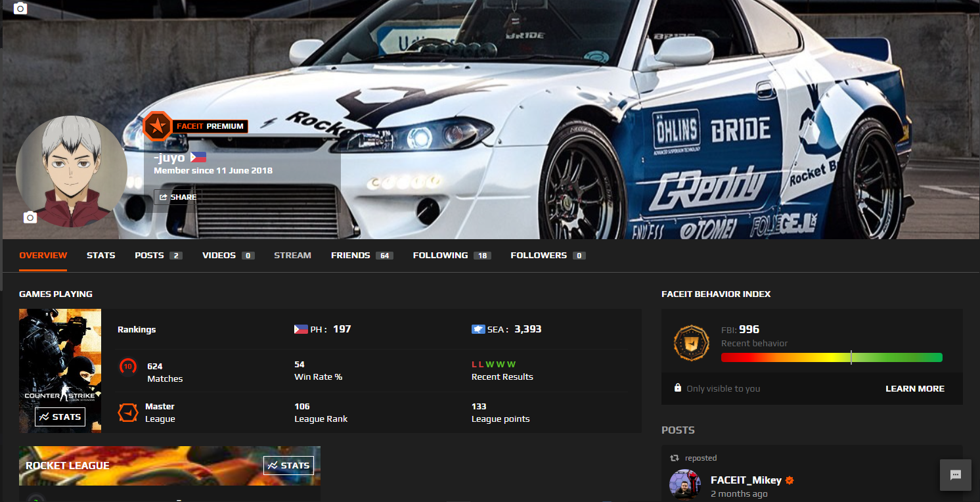Open Rocket League Stats button
Screen dimensions: 980x502
[288, 465]
